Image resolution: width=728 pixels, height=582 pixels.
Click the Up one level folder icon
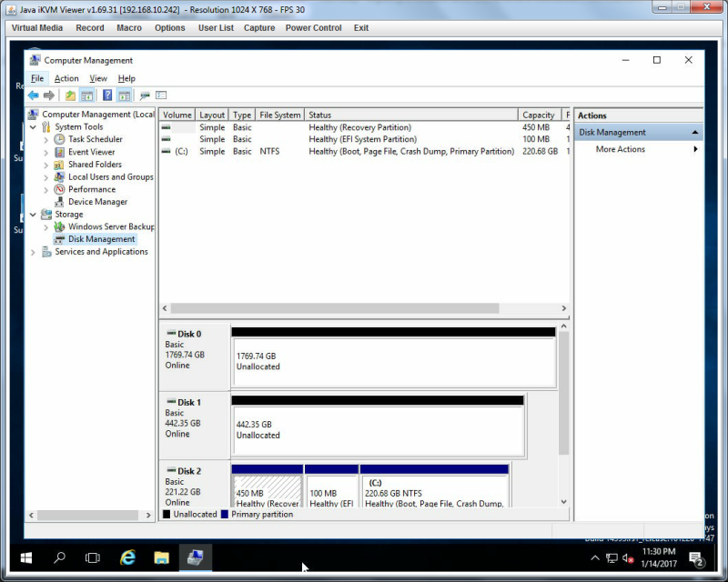[x=70, y=95]
